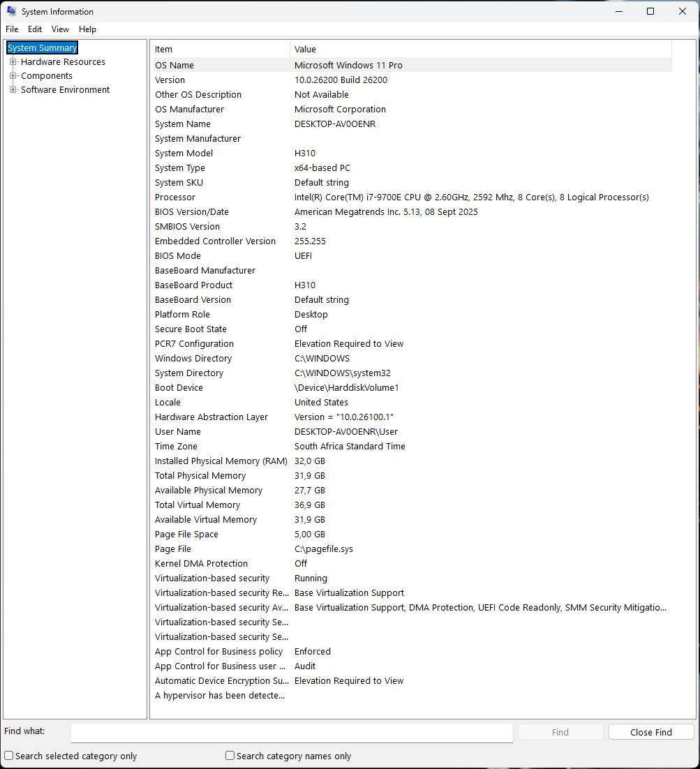
Task: Open the Help menu
Action: (x=87, y=29)
